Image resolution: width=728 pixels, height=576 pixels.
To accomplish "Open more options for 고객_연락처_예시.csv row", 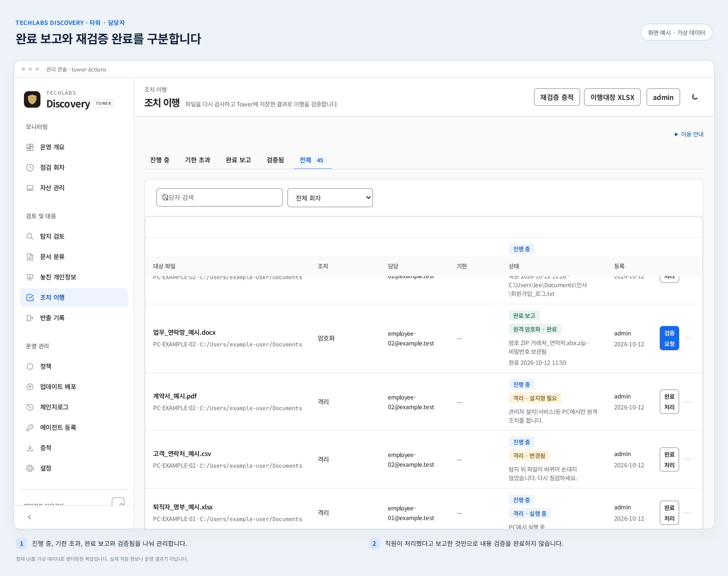I will (688, 459).
